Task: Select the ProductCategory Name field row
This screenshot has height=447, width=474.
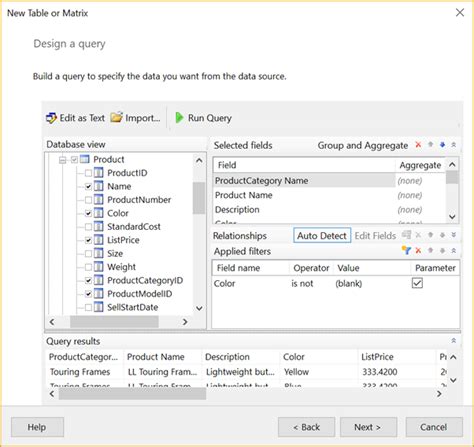Action: pyautogui.click(x=304, y=181)
